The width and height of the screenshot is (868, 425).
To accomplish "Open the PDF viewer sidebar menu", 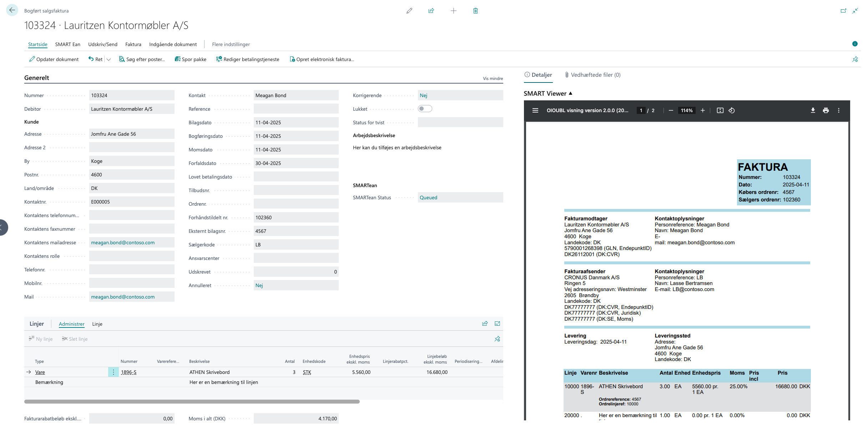I will coord(535,110).
